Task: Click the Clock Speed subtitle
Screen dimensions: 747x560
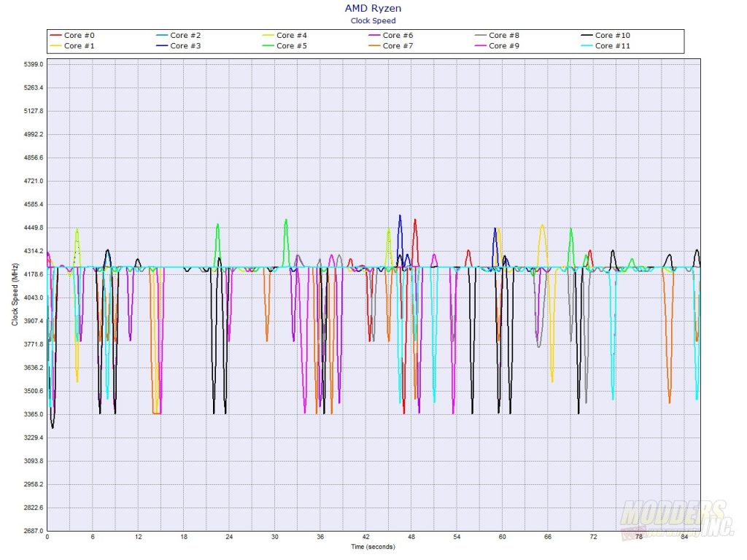Action: click(x=373, y=20)
